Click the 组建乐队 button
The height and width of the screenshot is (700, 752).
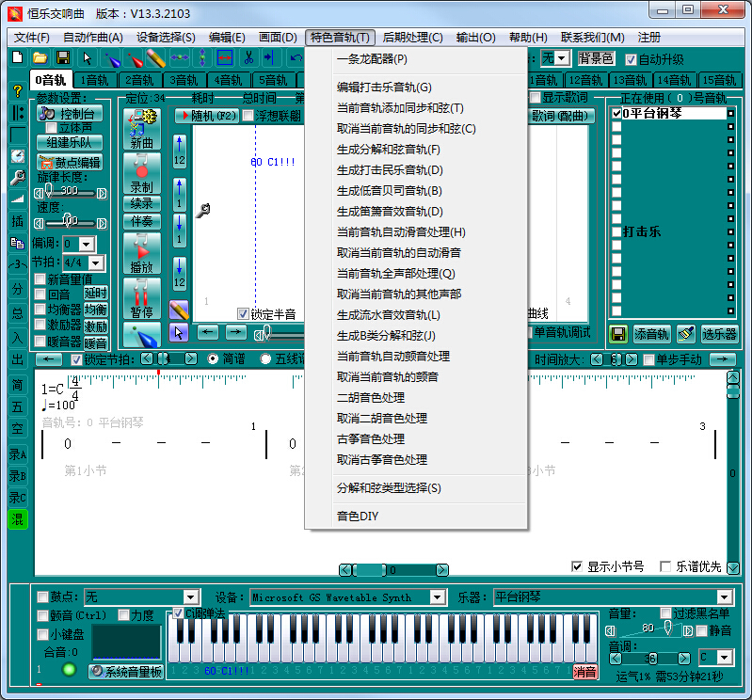[70, 142]
